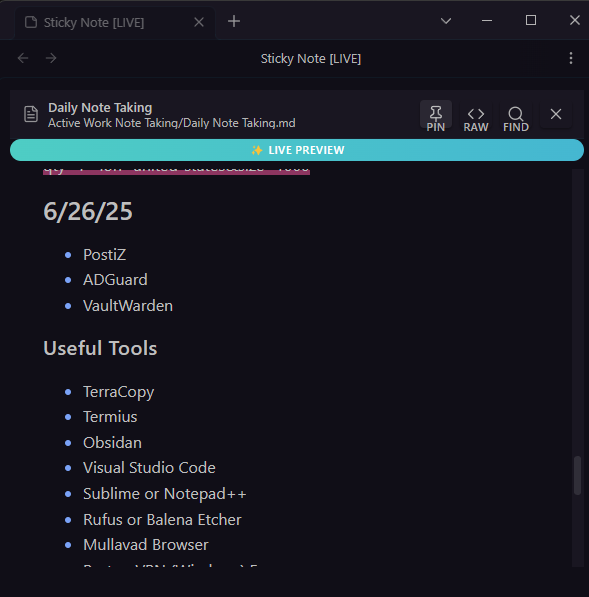Click the Useful Tools heading

coord(100,348)
